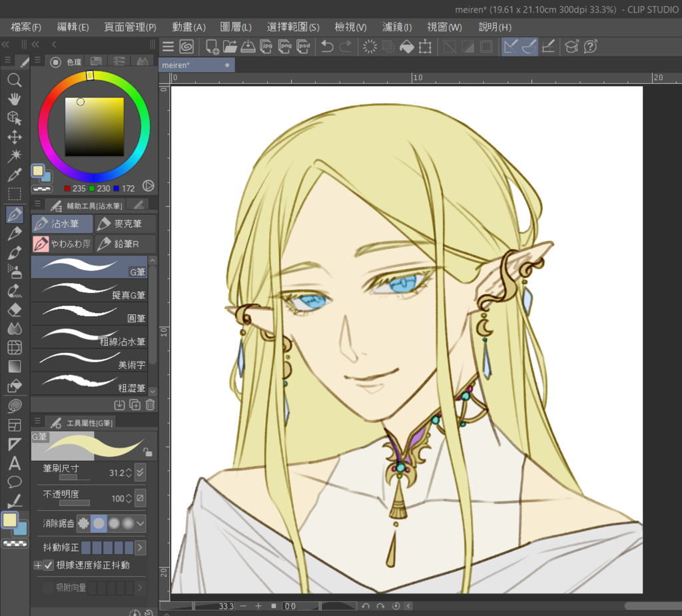Select the Eyedropper tool

[15, 175]
